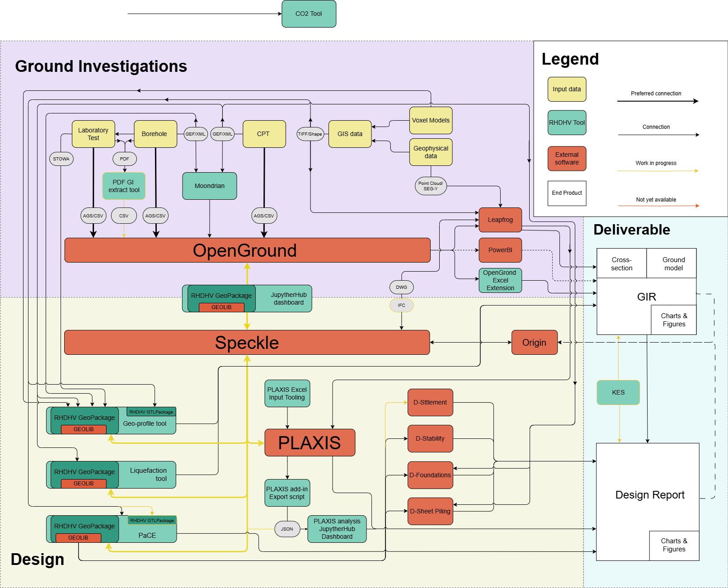
Task: Select the CO2 Tool node
Action: [309, 14]
